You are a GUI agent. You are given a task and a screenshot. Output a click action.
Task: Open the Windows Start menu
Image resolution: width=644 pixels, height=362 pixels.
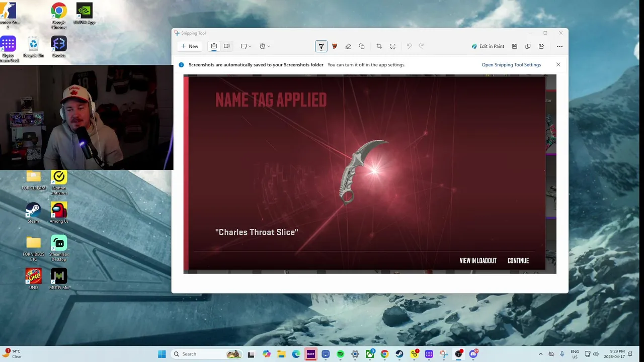tap(162, 354)
